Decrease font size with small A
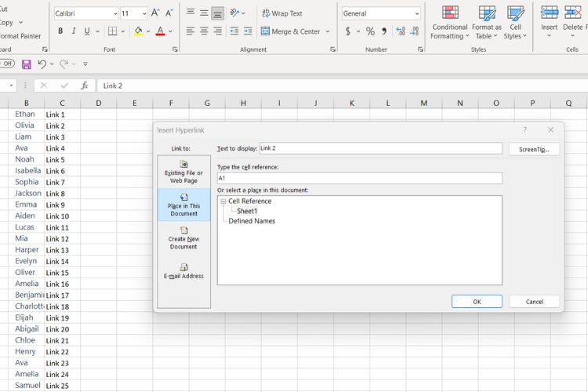The width and height of the screenshot is (588, 392). click(169, 13)
